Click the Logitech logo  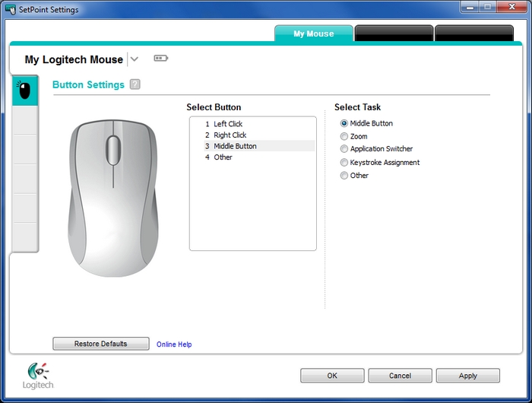[38, 376]
